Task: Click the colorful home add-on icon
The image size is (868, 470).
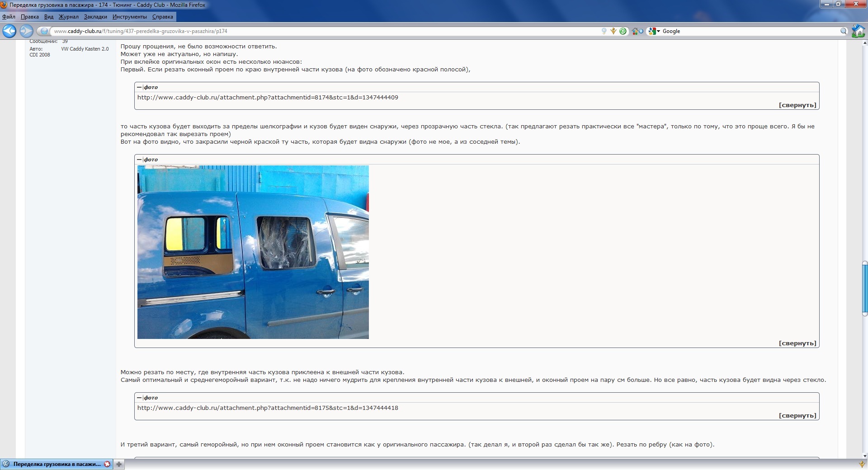Action: click(637, 31)
